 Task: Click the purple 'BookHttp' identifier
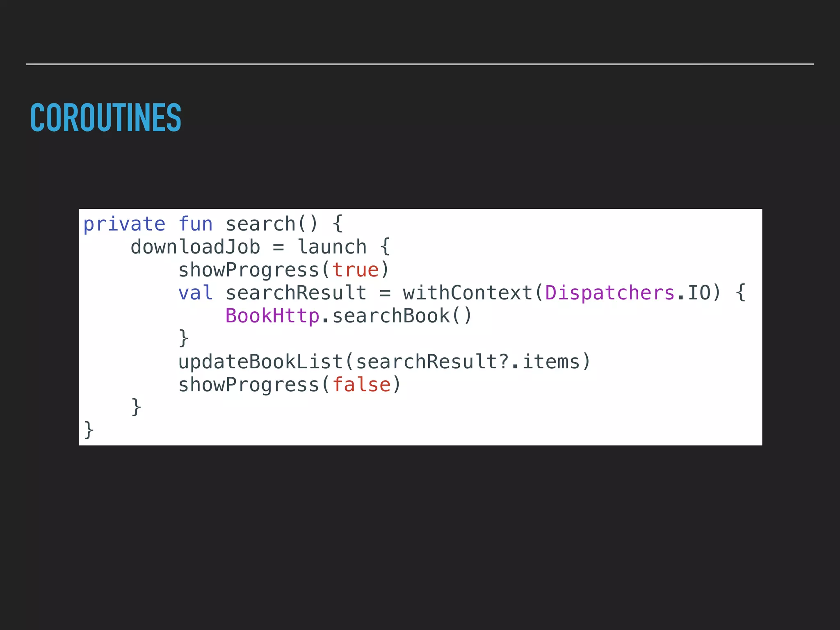272,316
